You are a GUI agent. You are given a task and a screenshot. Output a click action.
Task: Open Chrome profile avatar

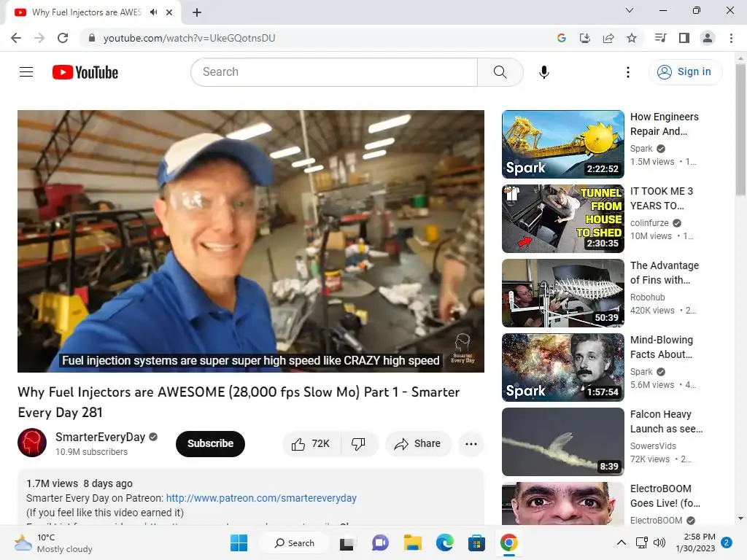[x=708, y=38]
